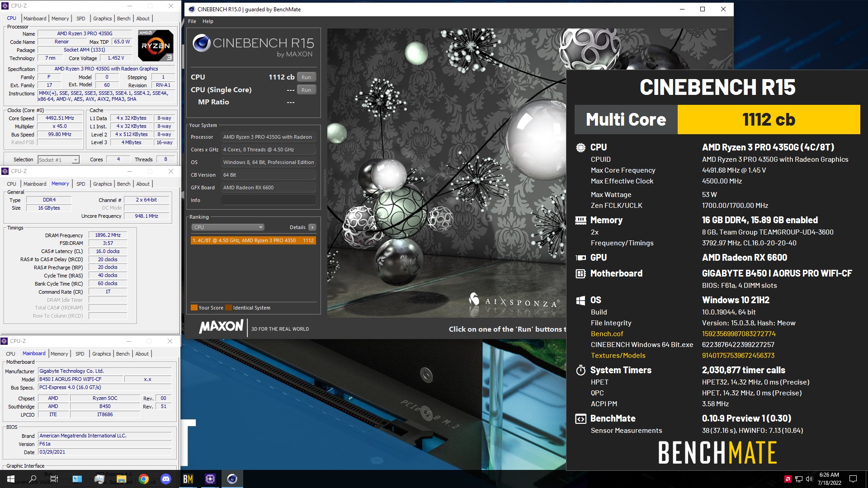Click the taskbar clock showing 6:26 AM
This screenshot has height=488, width=868.
pyautogui.click(x=829, y=479)
